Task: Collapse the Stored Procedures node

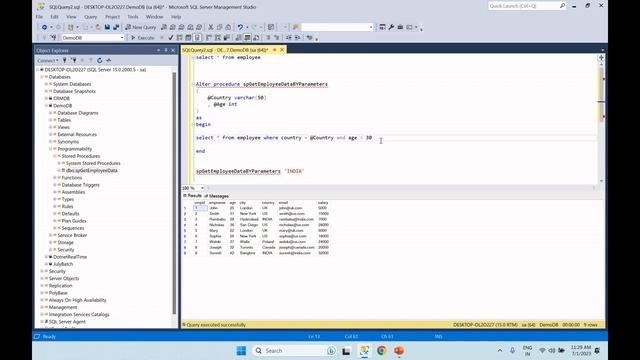Action: [55, 156]
